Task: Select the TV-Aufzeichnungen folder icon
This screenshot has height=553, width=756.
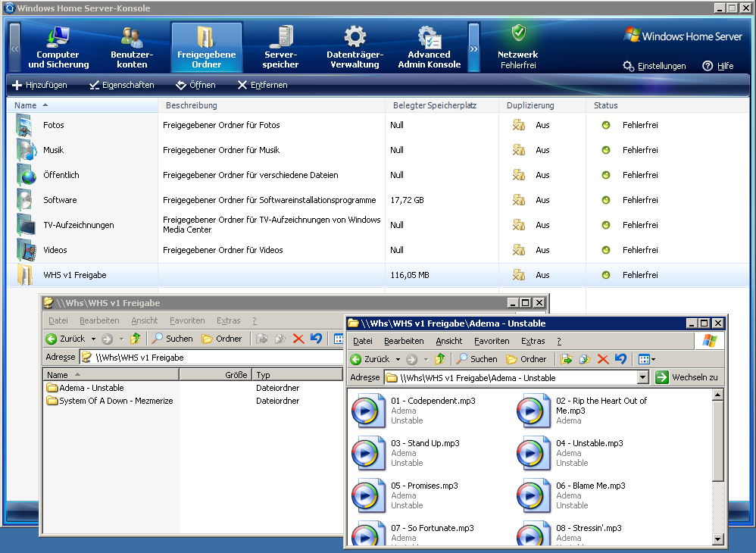Action: click(26, 225)
